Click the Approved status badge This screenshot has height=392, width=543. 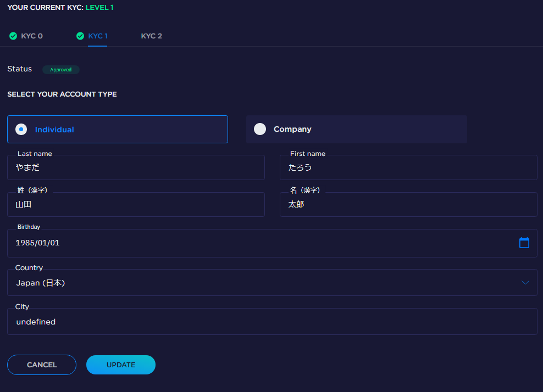60,70
